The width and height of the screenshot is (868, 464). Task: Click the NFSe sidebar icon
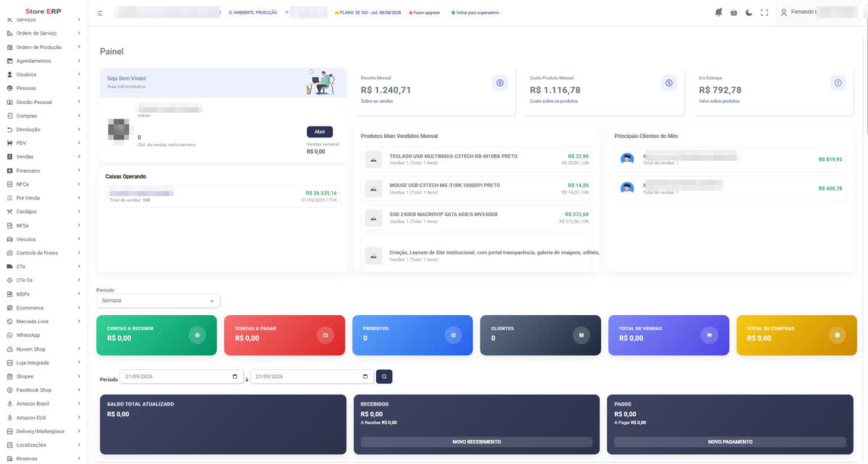click(x=9, y=225)
